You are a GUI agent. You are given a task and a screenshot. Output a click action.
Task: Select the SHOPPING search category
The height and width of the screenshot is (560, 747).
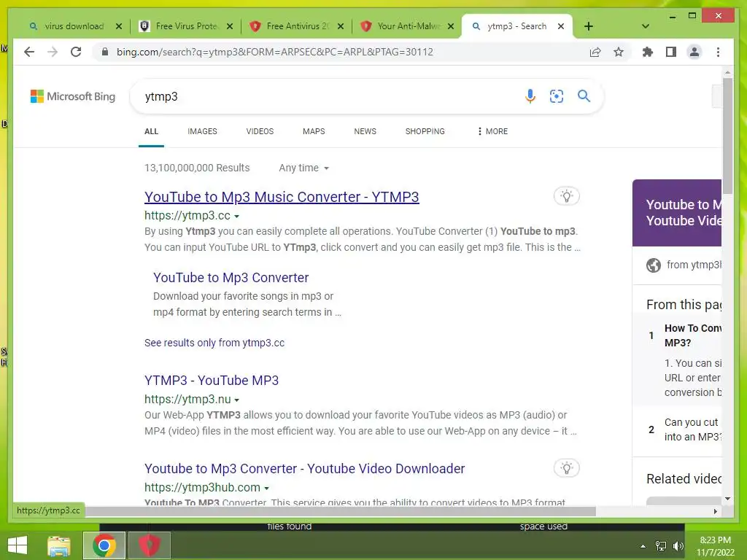point(425,131)
